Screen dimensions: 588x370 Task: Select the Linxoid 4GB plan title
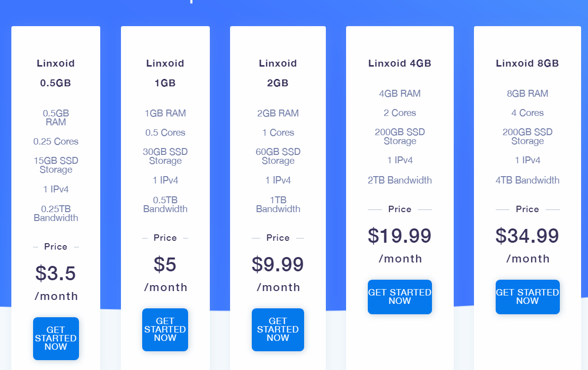[399, 63]
